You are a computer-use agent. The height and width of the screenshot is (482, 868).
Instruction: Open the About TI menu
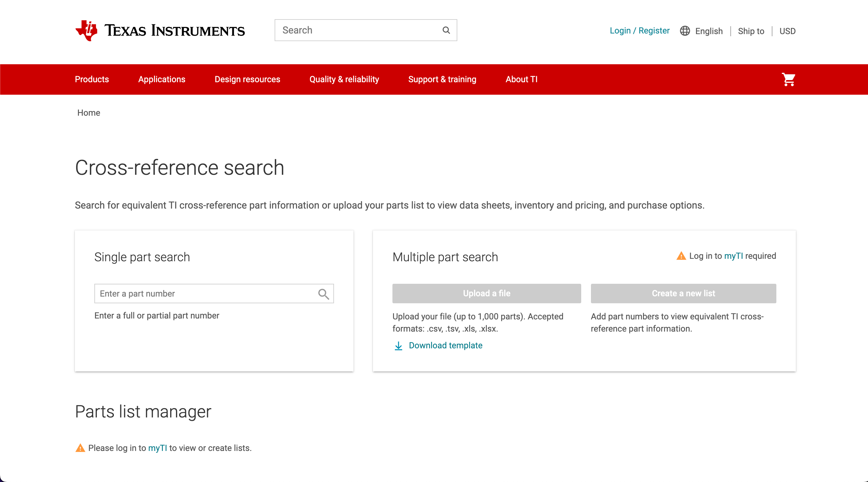(521, 79)
